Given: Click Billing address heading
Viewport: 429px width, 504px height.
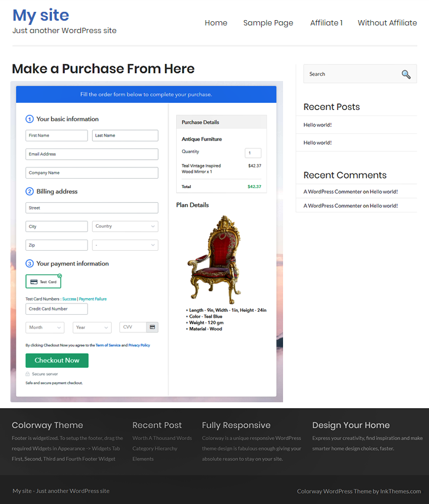Looking at the screenshot, I should [x=57, y=192].
